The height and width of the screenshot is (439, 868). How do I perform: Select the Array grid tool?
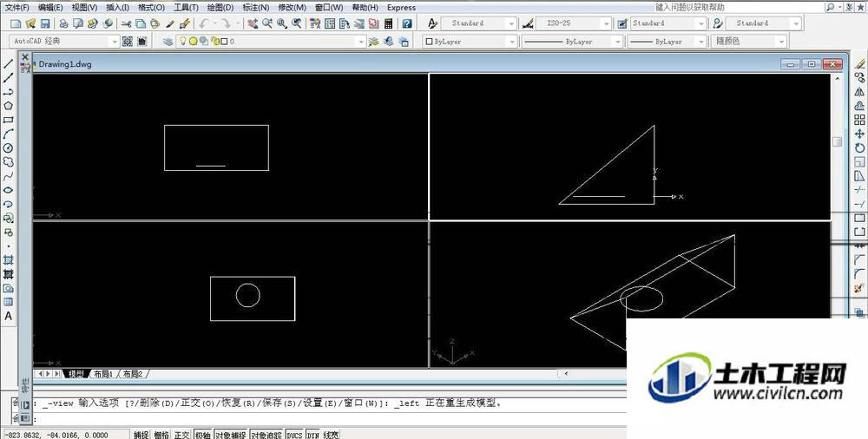click(859, 120)
